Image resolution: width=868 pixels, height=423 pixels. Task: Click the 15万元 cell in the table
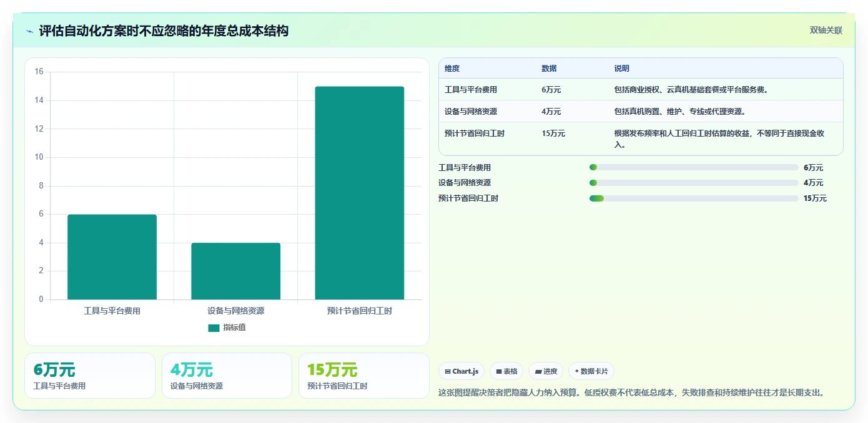tap(553, 134)
